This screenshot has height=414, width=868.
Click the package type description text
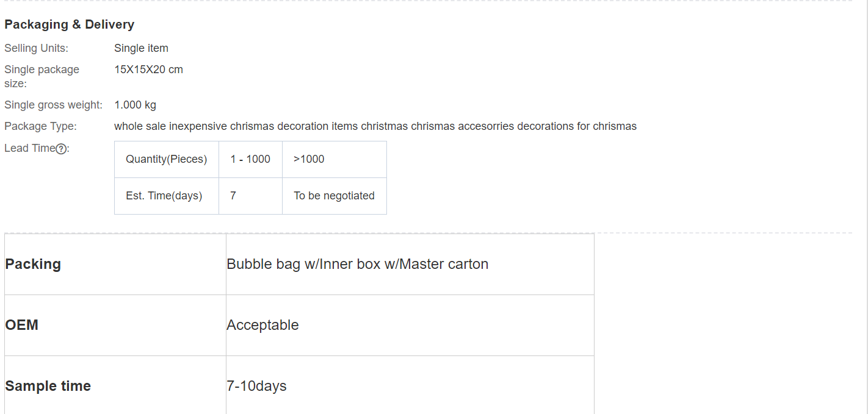(x=375, y=126)
